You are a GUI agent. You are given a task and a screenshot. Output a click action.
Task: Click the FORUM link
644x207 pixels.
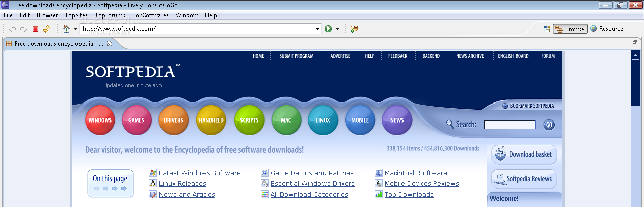coord(548,56)
